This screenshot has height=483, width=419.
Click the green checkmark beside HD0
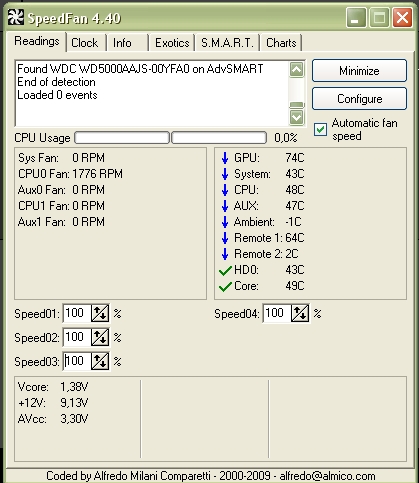point(225,270)
